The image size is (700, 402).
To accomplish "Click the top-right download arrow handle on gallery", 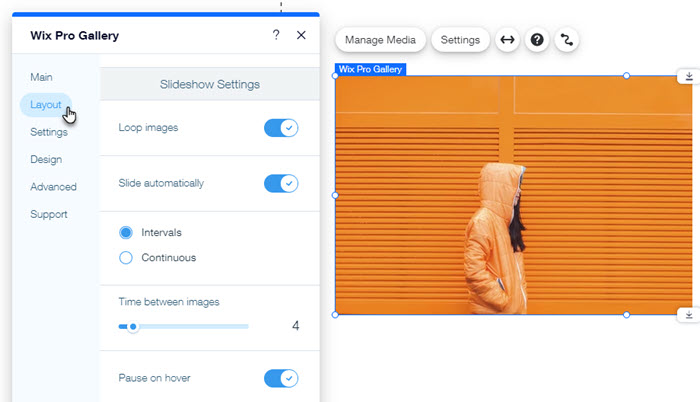I will [x=689, y=76].
